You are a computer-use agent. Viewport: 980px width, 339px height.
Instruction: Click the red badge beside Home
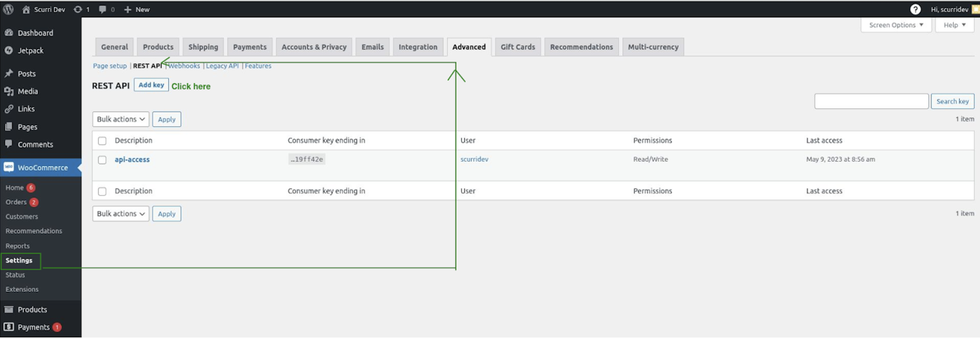31,188
